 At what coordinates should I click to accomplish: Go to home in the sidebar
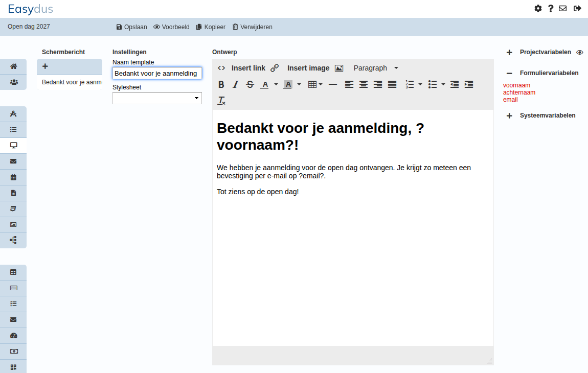(x=13, y=66)
